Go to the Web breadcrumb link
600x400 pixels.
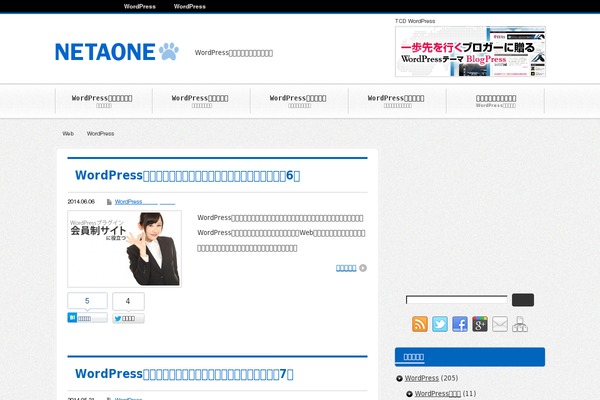point(68,134)
